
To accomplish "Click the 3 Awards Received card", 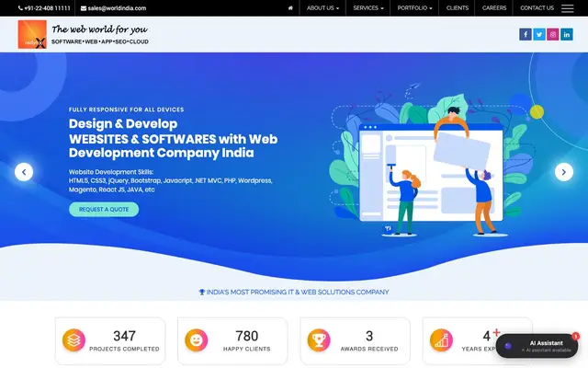I will tap(356, 341).
